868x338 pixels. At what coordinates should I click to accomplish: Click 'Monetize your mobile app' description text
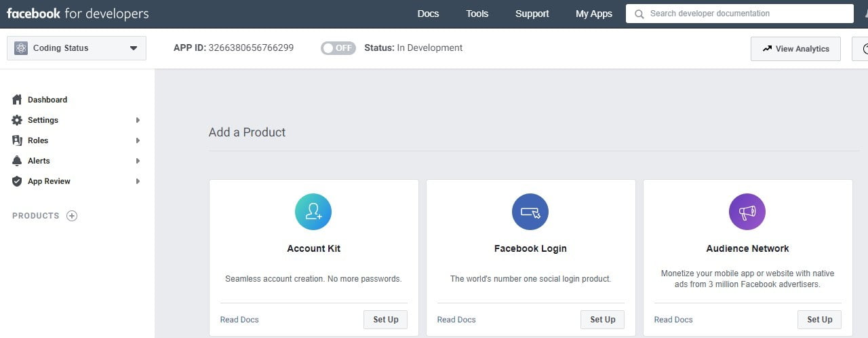[747, 279]
